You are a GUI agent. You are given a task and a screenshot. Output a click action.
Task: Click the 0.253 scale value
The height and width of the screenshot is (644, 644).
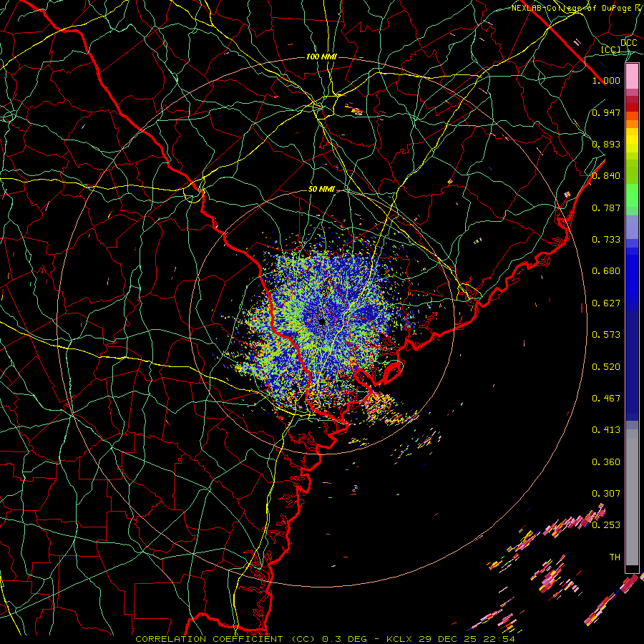tap(606, 525)
